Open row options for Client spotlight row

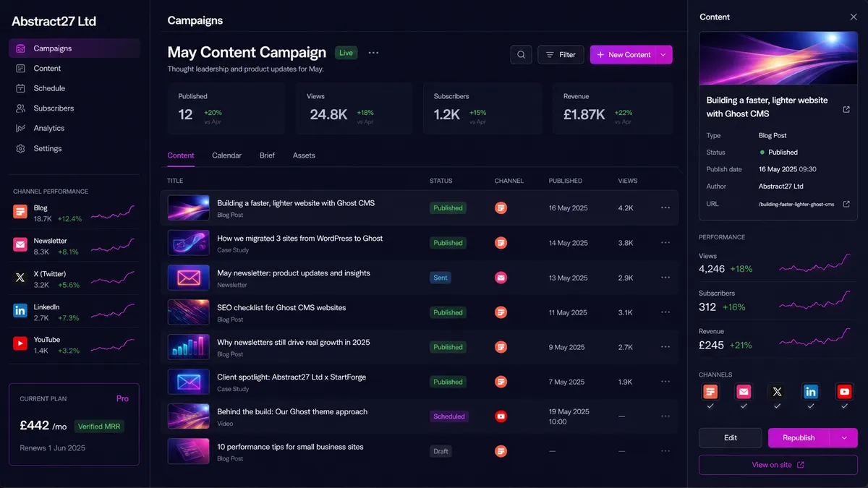[x=665, y=382]
